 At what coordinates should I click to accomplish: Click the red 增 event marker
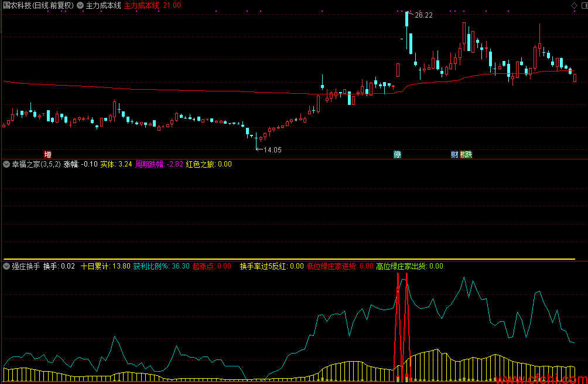pos(47,154)
